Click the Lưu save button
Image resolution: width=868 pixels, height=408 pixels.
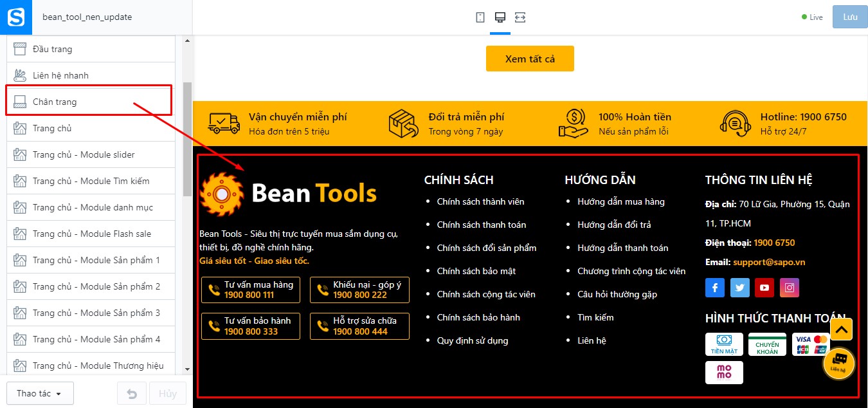pos(850,17)
